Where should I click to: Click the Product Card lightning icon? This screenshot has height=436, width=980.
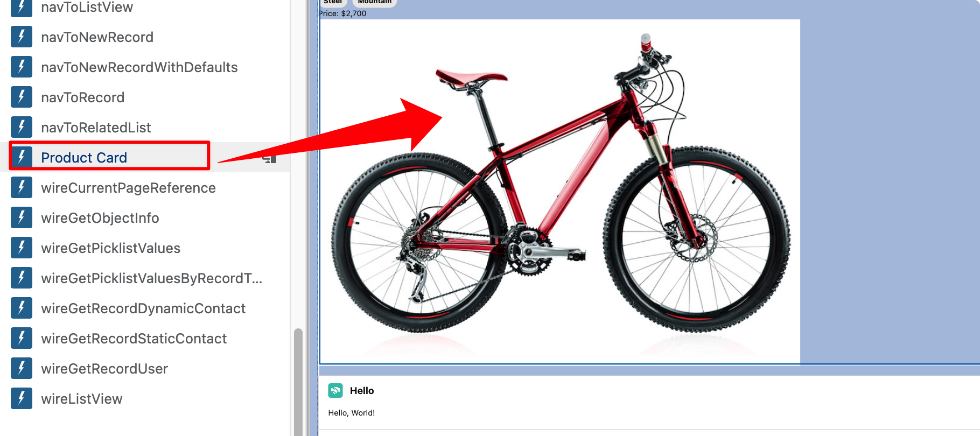point(22,157)
